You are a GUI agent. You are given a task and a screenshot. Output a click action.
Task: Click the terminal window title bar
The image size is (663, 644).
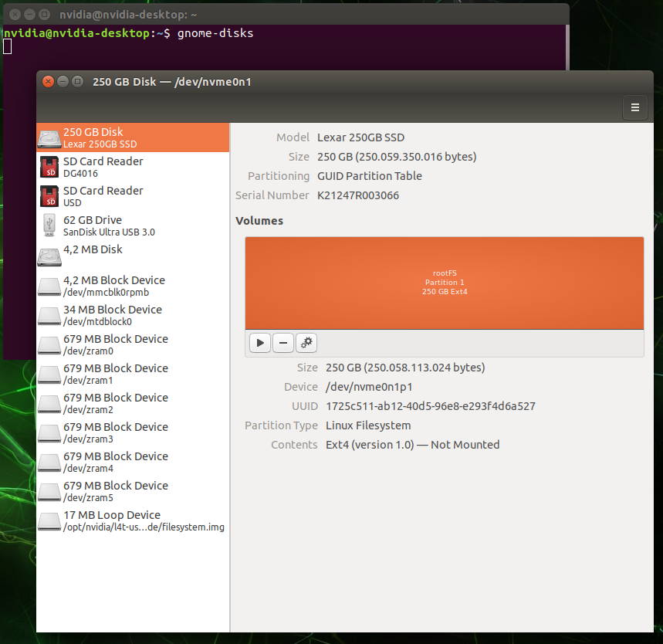(309, 14)
